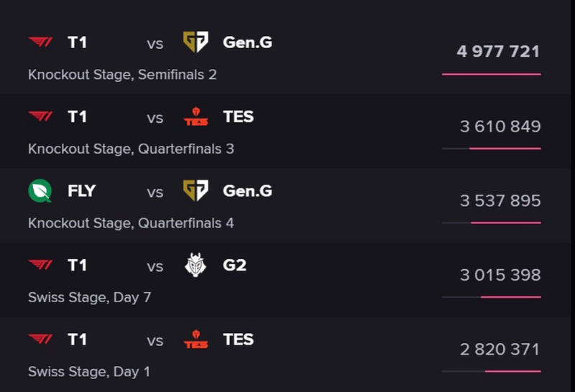This screenshot has width=575, height=392.
Task: Click the TES logo in Swiss Day 1 match
Action: [195, 340]
